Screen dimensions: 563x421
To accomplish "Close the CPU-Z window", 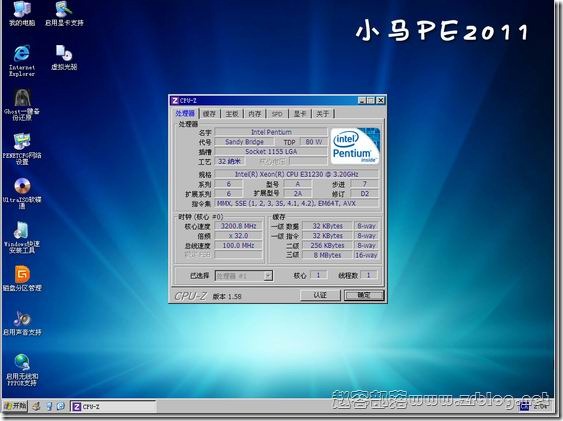I will pos(381,100).
